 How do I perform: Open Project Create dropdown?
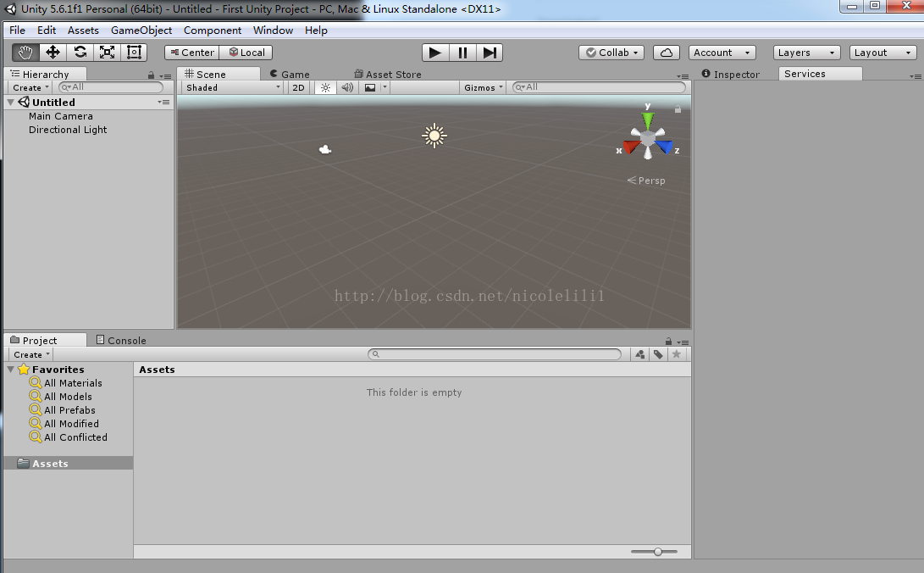pyautogui.click(x=31, y=354)
